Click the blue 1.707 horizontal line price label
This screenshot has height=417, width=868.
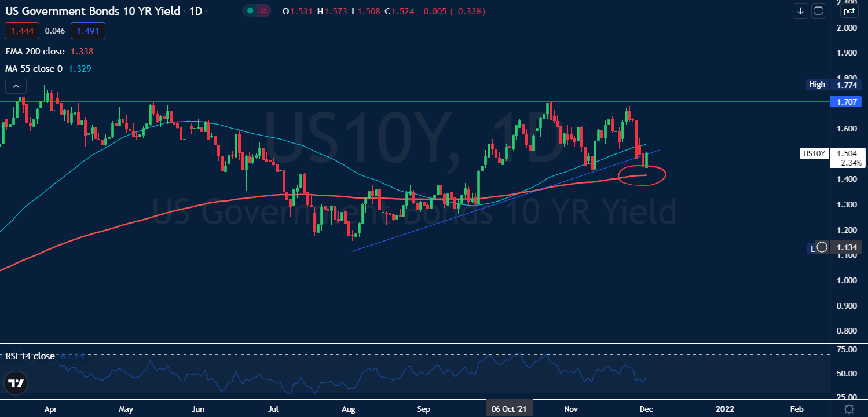coord(845,103)
